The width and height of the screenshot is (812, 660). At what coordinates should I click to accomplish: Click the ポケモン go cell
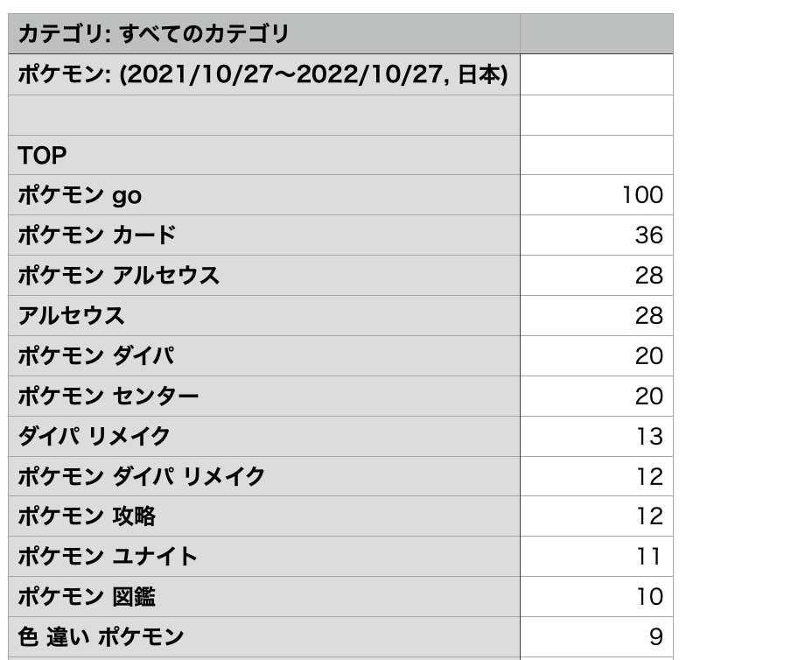(x=262, y=195)
